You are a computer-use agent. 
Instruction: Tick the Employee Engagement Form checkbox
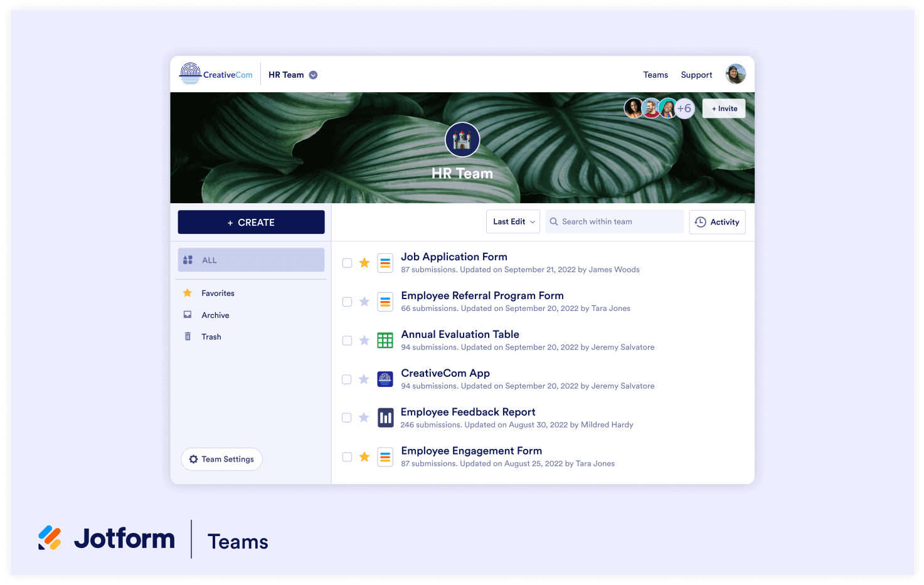click(x=347, y=457)
